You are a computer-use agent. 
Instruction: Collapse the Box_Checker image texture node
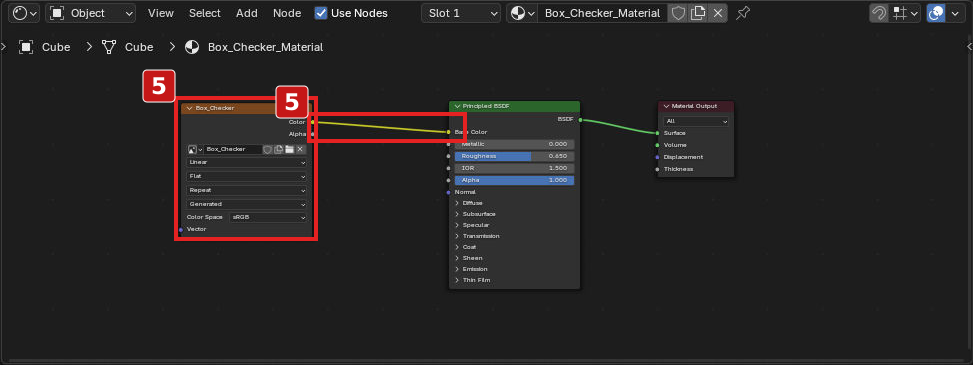(x=189, y=108)
